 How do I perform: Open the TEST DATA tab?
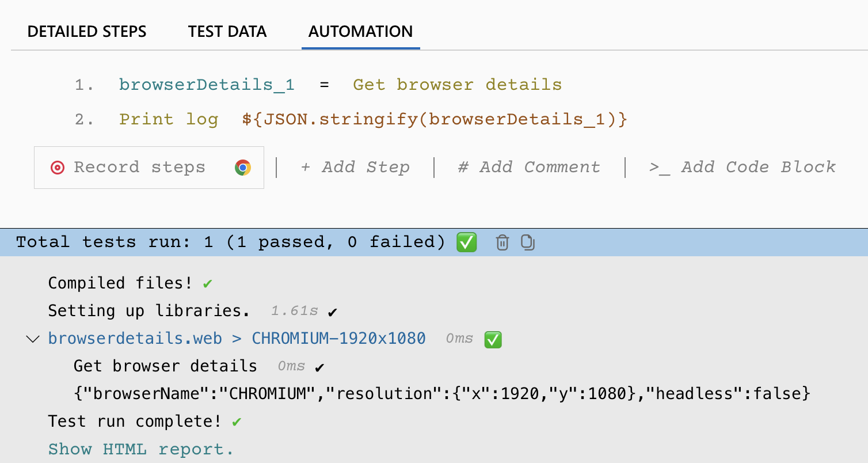pos(227,31)
